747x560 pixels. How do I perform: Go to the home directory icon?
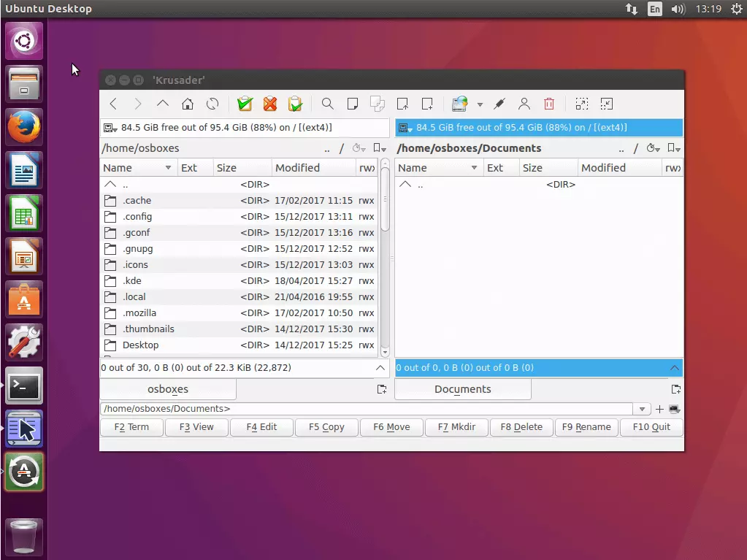[x=188, y=104]
